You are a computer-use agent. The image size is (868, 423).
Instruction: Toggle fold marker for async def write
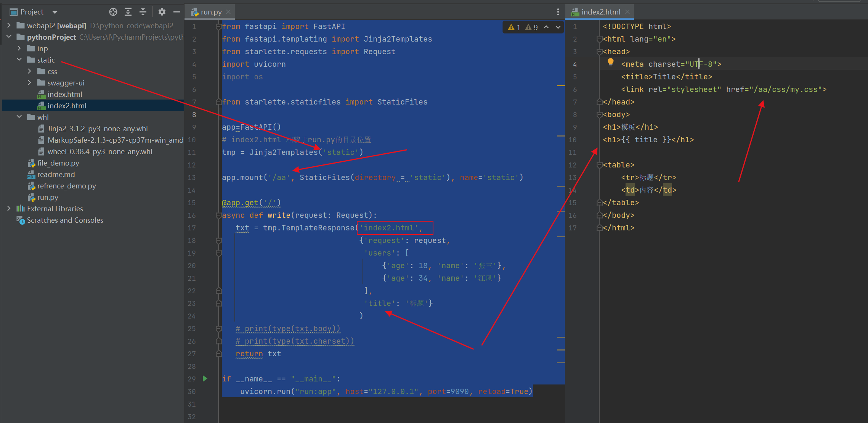coord(219,216)
